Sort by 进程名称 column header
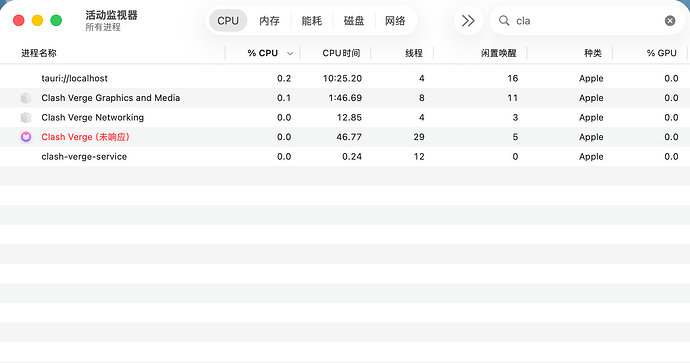 point(39,53)
